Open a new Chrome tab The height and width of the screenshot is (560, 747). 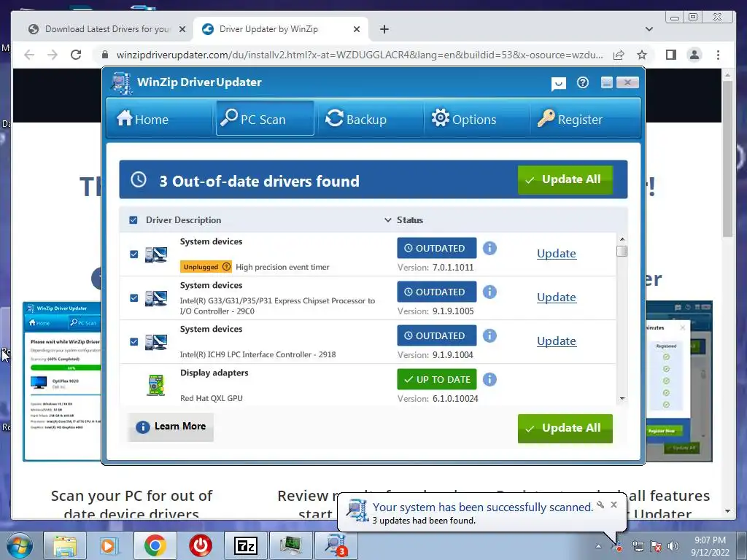click(384, 29)
